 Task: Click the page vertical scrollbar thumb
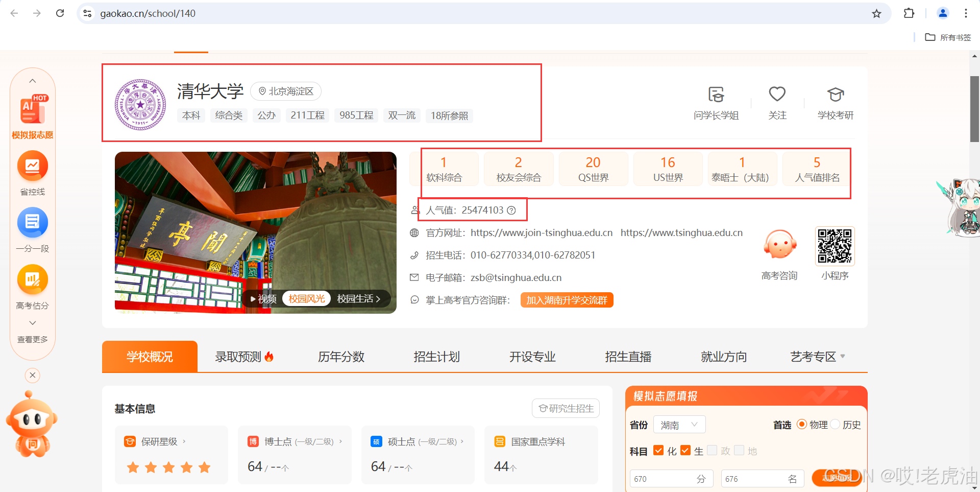click(974, 109)
